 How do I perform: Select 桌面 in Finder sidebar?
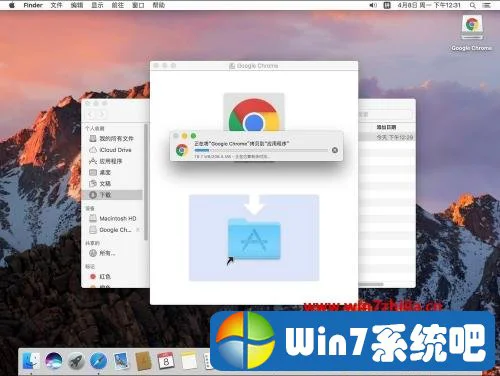click(113, 172)
